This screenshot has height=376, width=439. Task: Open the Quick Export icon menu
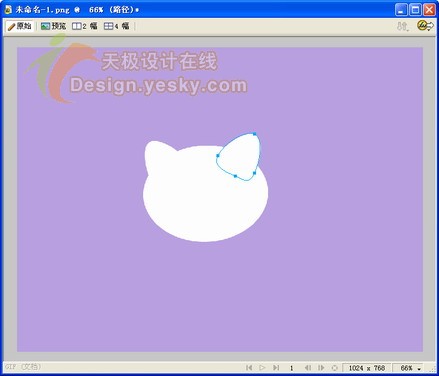pyautogui.click(x=426, y=25)
